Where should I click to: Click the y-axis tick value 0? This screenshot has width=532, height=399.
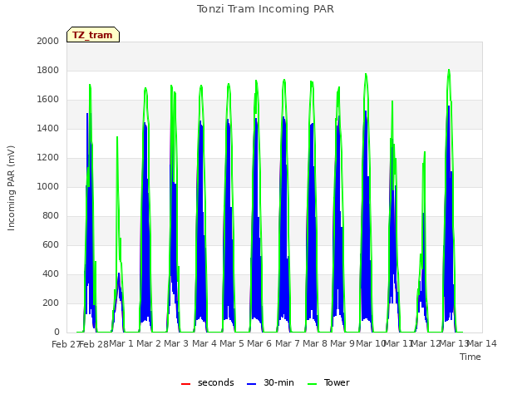click(57, 332)
